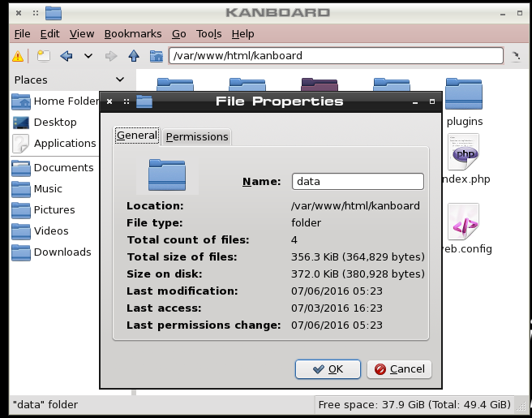Click the Kanboard window shade grip icon

click(36, 13)
